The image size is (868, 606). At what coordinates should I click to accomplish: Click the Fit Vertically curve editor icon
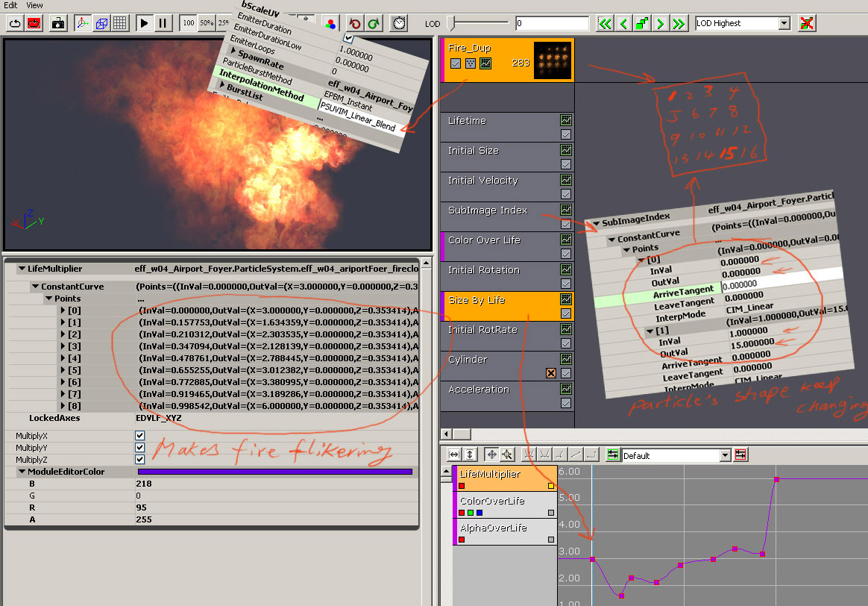pyautogui.click(x=470, y=455)
